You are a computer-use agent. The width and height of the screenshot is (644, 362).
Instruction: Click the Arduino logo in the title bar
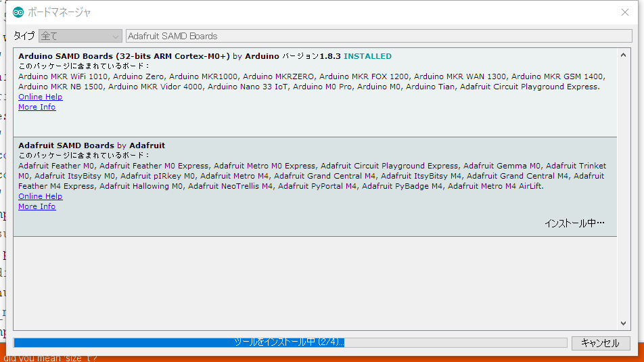click(18, 12)
